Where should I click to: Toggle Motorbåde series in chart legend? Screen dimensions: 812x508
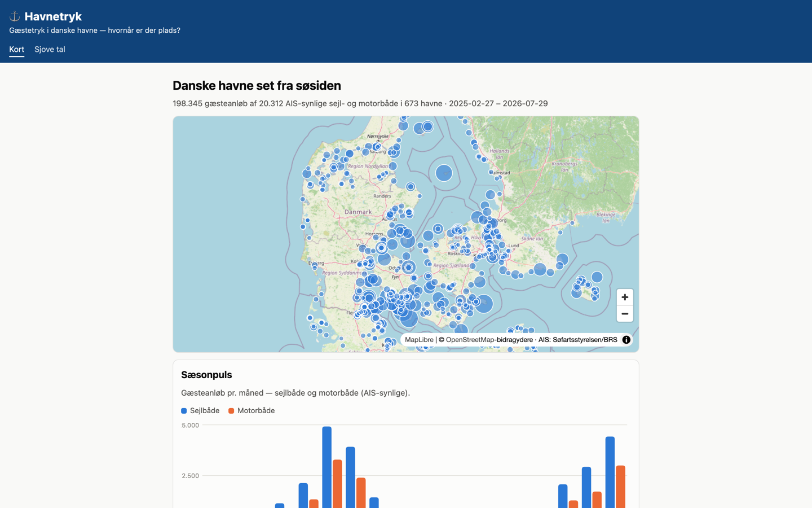pyautogui.click(x=251, y=411)
